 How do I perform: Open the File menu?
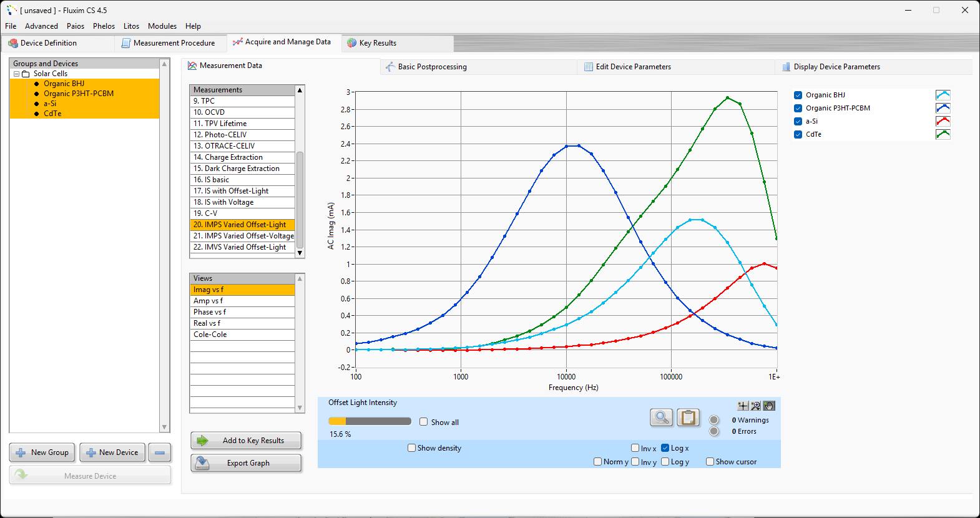coord(11,26)
